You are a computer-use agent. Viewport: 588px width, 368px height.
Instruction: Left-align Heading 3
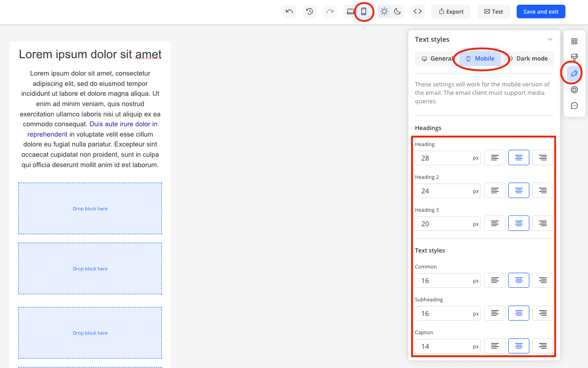[495, 223]
